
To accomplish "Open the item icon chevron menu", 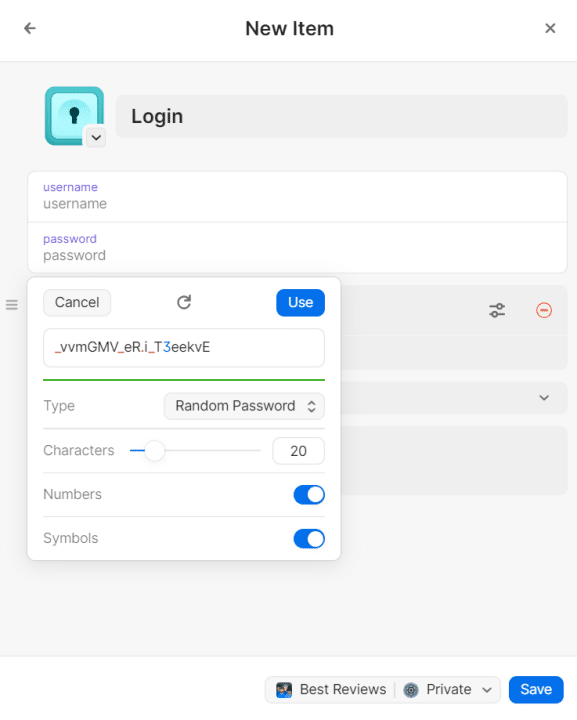I will 96,137.
